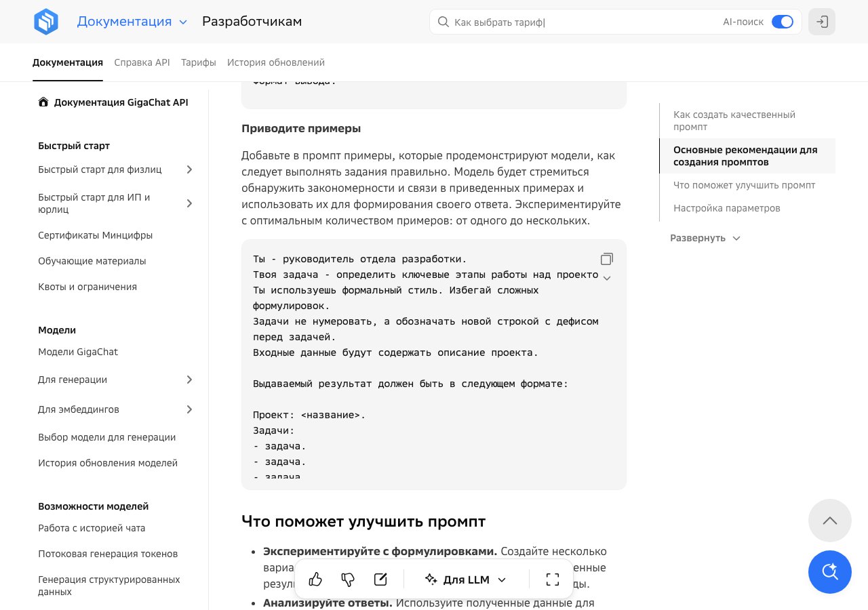The image size is (868, 610).
Task: Open the blue AI search floating button
Action: pos(830,572)
